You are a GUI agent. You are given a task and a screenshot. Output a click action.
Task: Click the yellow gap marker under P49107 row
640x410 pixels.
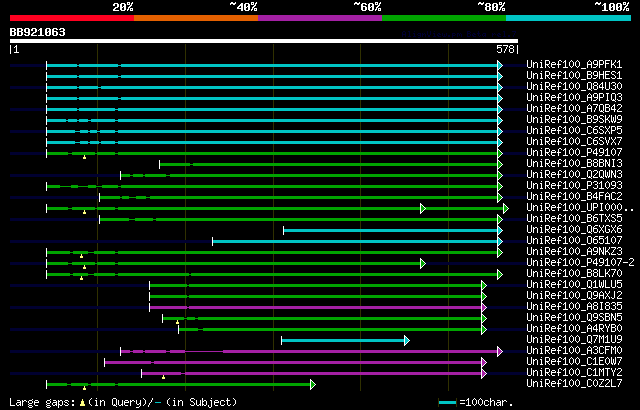tap(84, 157)
